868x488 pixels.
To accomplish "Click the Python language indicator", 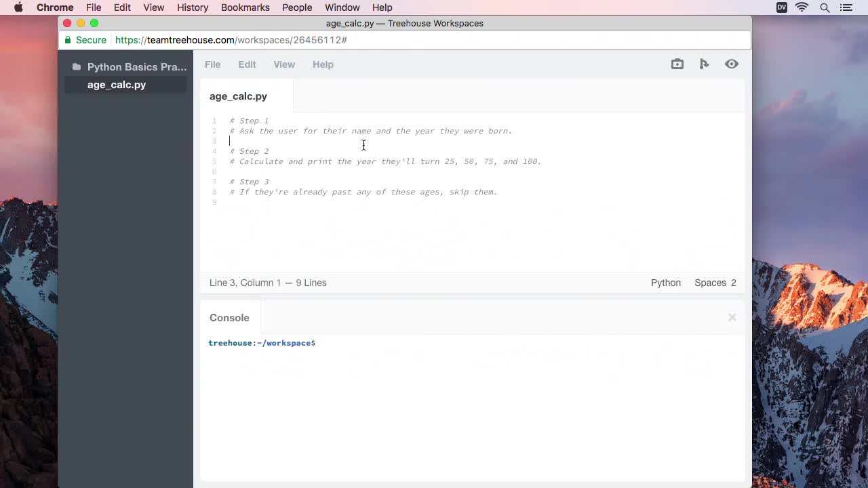I will click(x=665, y=283).
